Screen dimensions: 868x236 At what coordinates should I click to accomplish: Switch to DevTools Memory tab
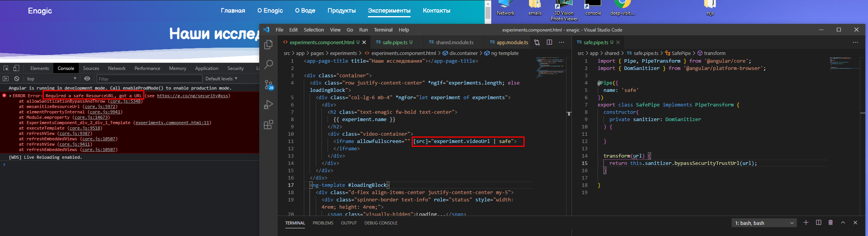coord(177,68)
